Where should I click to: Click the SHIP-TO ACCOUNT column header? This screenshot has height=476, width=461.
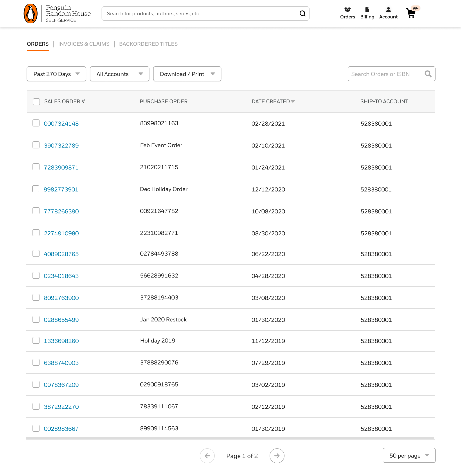click(x=384, y=101)
